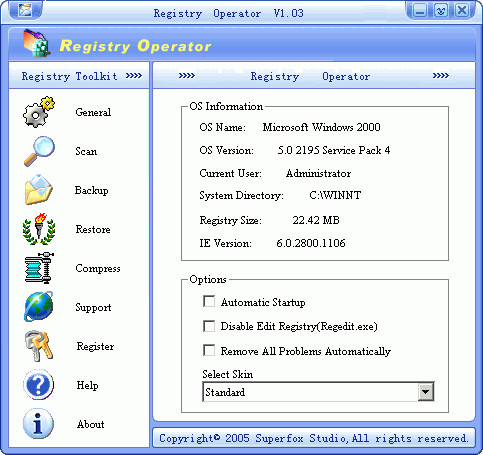Screen dimensions: 483x455
Task: Close the Registry Operator window
Action: 462,11
